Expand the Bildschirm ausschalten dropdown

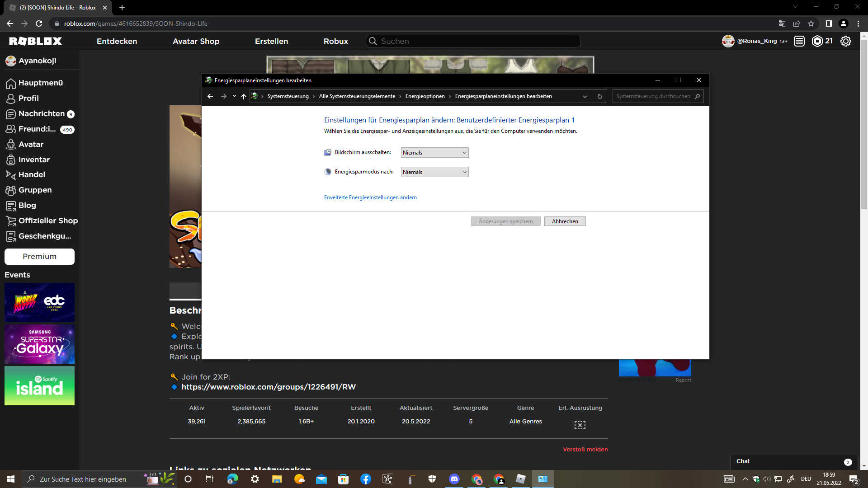(x=434, y=153)
